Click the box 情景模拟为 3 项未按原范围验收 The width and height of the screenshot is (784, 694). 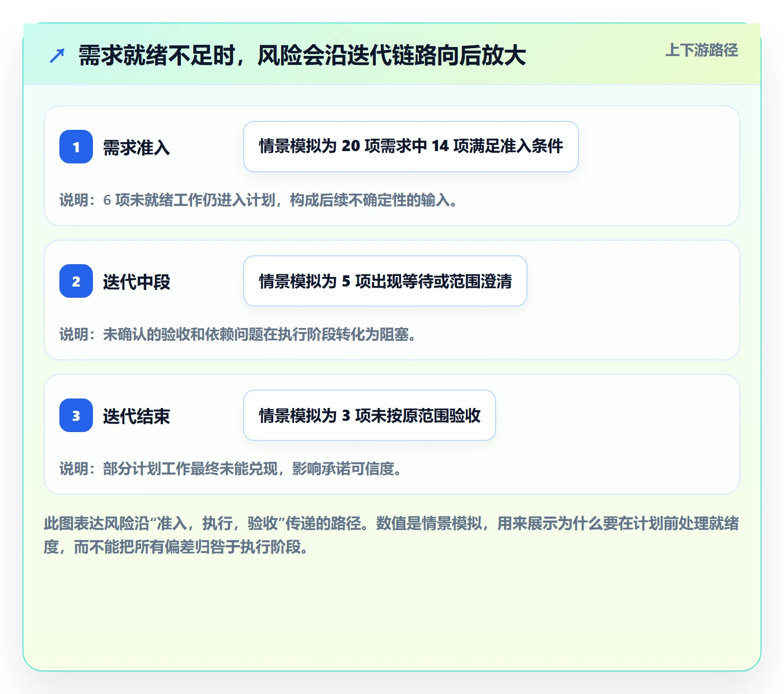370,415
